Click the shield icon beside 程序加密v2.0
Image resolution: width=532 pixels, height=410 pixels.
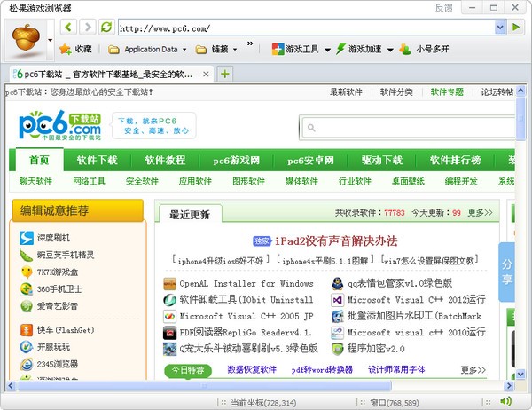(337, 349)
